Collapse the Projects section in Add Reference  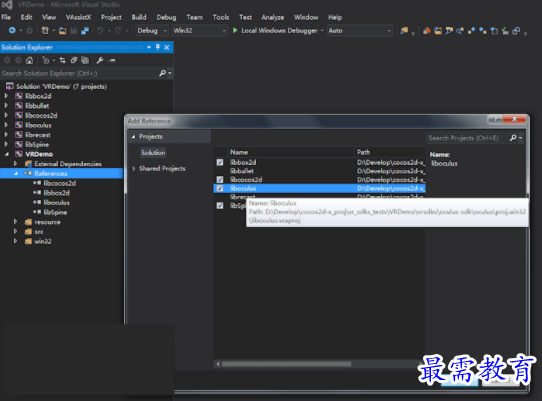[x=133, y=137]
